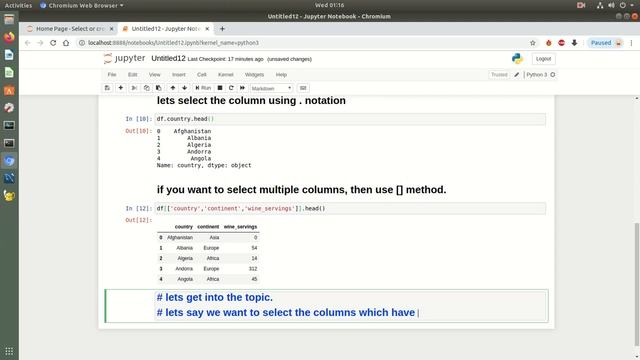Click the Trusted notebook button

coord(499,75)
